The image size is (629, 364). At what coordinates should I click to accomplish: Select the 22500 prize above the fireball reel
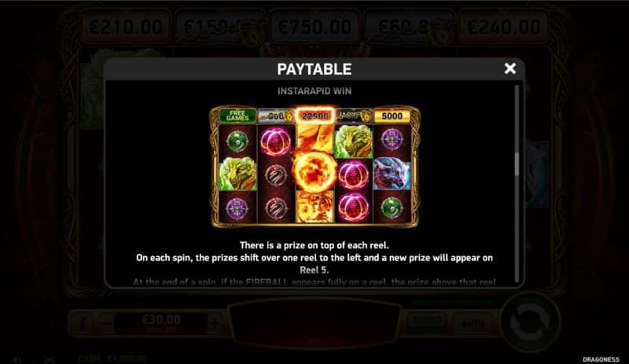315,116
